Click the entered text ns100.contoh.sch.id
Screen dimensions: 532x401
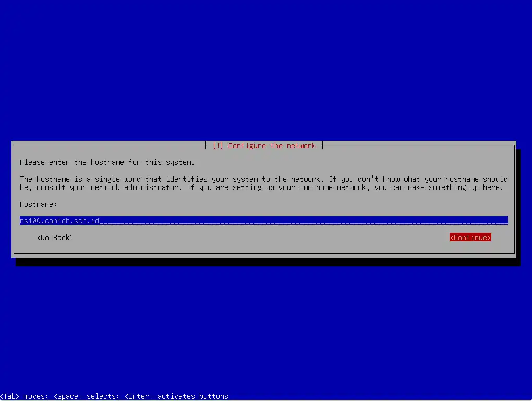coord(59,221)
